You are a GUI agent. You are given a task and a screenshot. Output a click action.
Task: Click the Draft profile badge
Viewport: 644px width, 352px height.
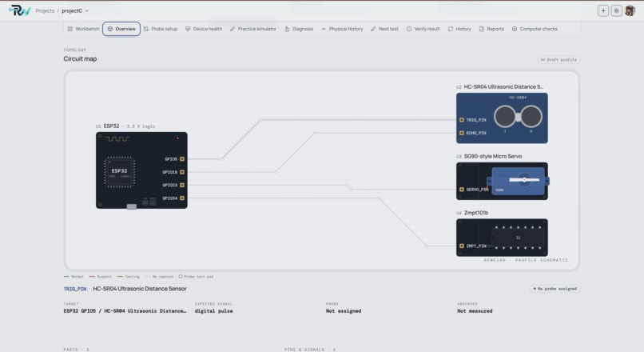pyautogui.click(x=559, y=60)
